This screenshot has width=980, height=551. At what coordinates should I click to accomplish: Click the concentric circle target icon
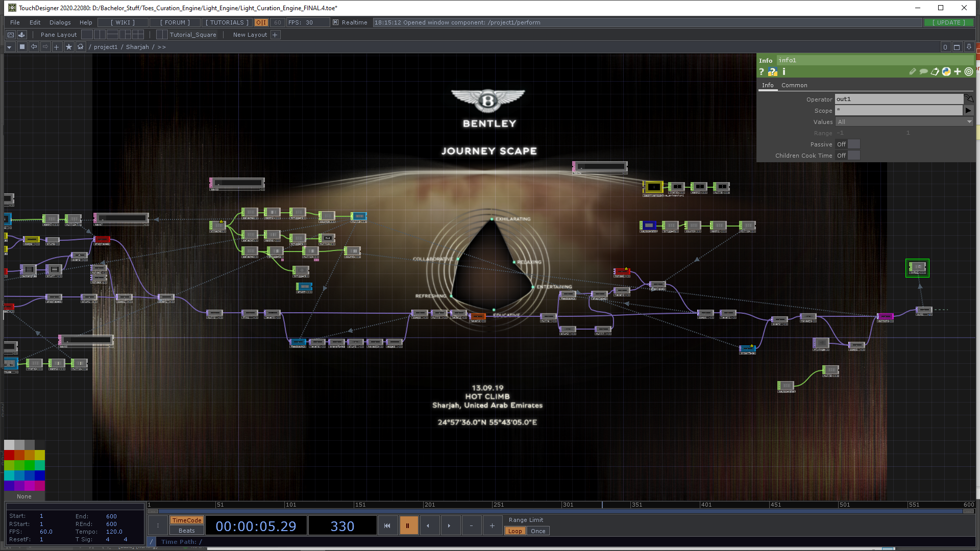pos(969,72)
